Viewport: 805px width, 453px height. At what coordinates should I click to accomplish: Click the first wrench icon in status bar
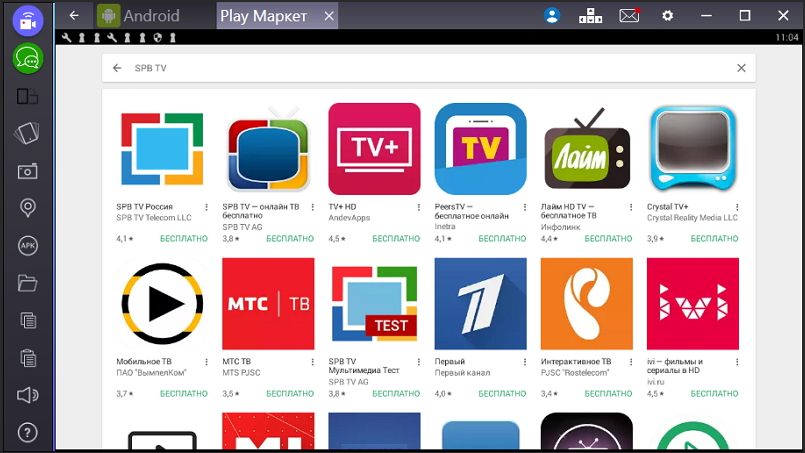pos(66,37)
